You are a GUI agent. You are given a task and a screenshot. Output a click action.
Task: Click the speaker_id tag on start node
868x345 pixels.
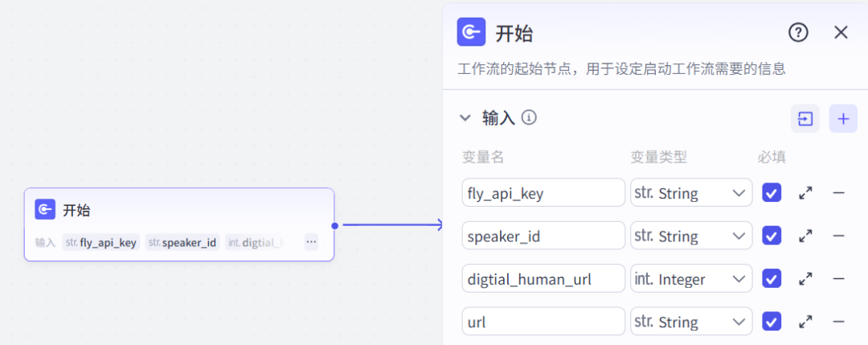(182, 242)
